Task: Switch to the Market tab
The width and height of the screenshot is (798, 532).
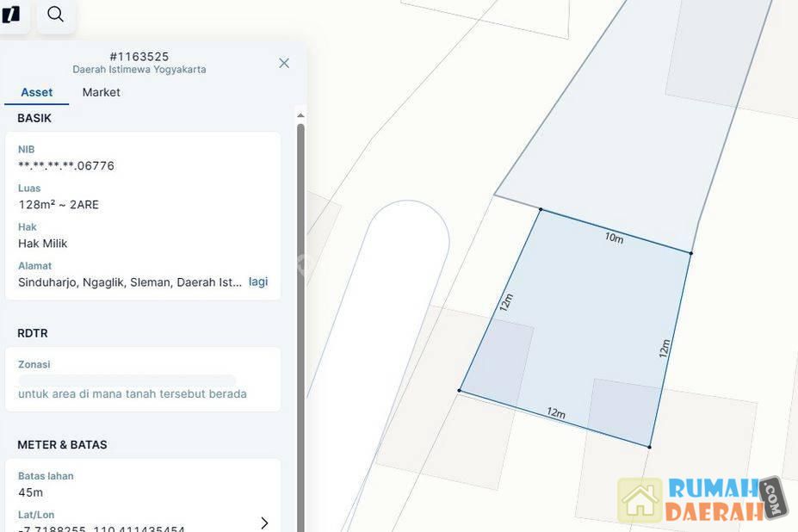Action: pos(101,92)
